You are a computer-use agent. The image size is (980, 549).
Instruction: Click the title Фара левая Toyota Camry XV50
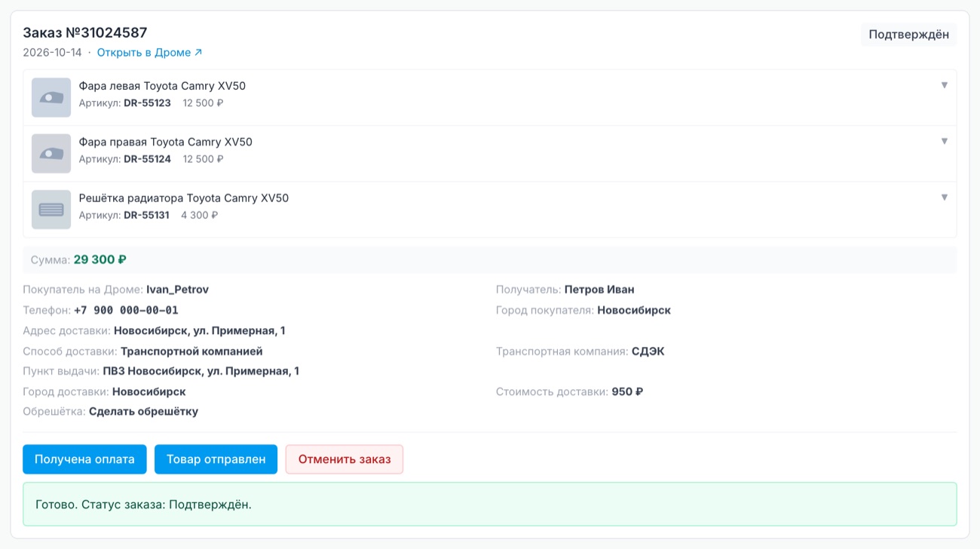click(162, 86)
